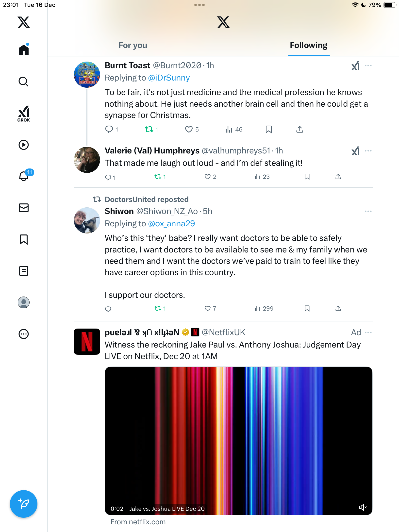The height and width of the screenshot is (532, 399).
Task: Open Grok from the sidebar
Action: point(24,114)
